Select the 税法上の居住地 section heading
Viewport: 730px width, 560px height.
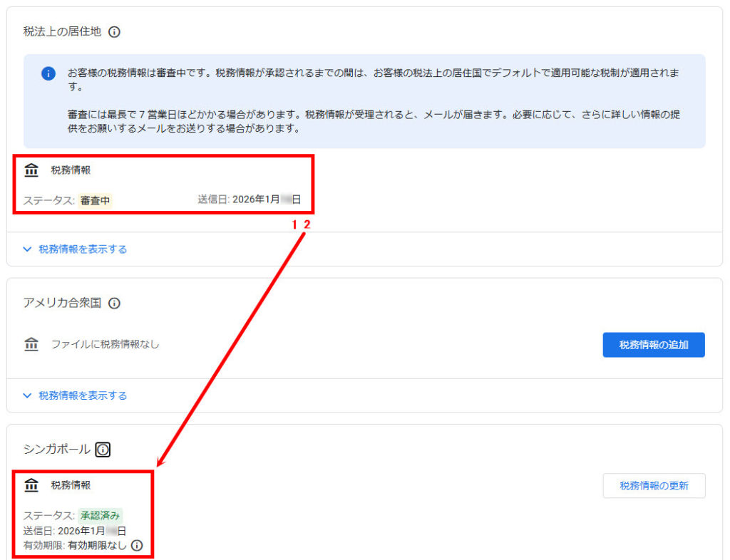click(x=62, y=32)
